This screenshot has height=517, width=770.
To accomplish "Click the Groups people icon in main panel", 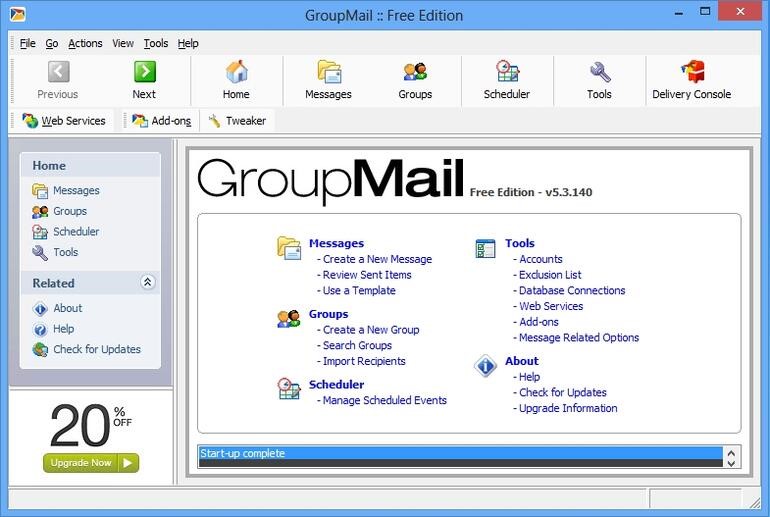I will coord(289,319).
